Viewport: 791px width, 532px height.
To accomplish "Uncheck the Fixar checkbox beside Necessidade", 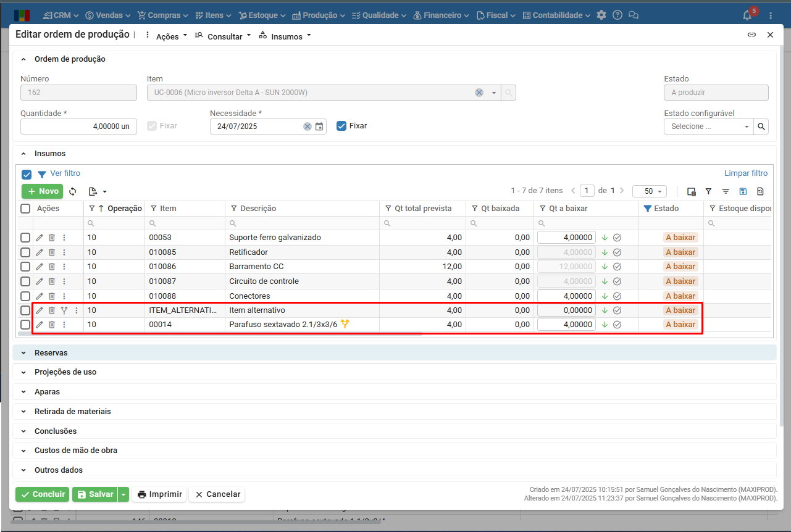I will click(x=341, y=126).
